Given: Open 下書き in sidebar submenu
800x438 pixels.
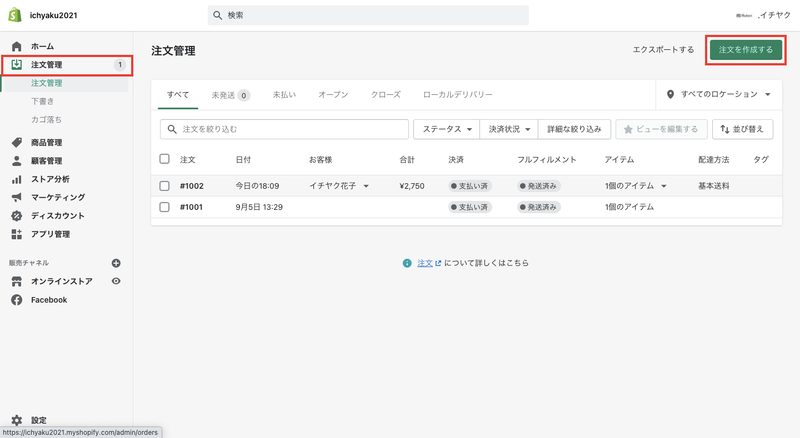Looking at the screenshot, I should (x=42, y=101).
